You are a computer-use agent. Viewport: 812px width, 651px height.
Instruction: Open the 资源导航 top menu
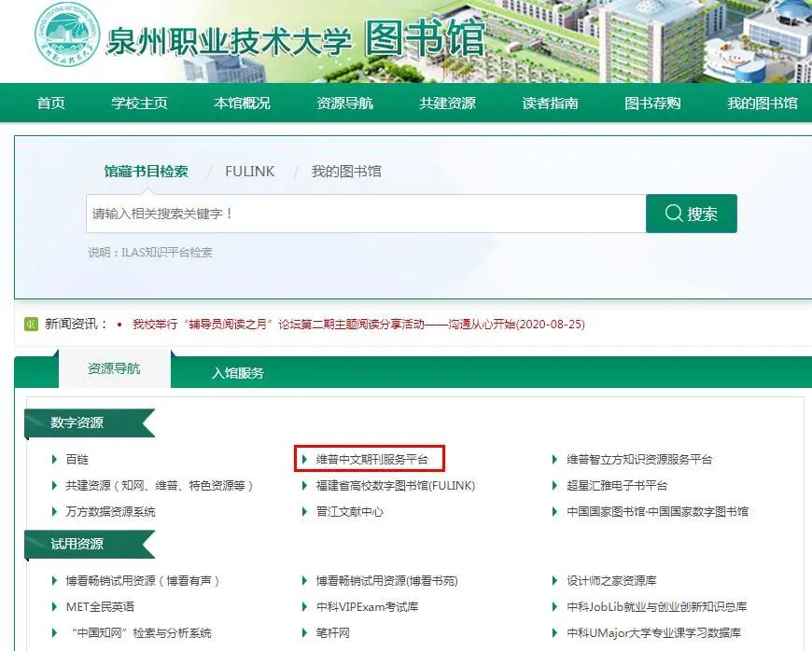click(x=344, y=103)
